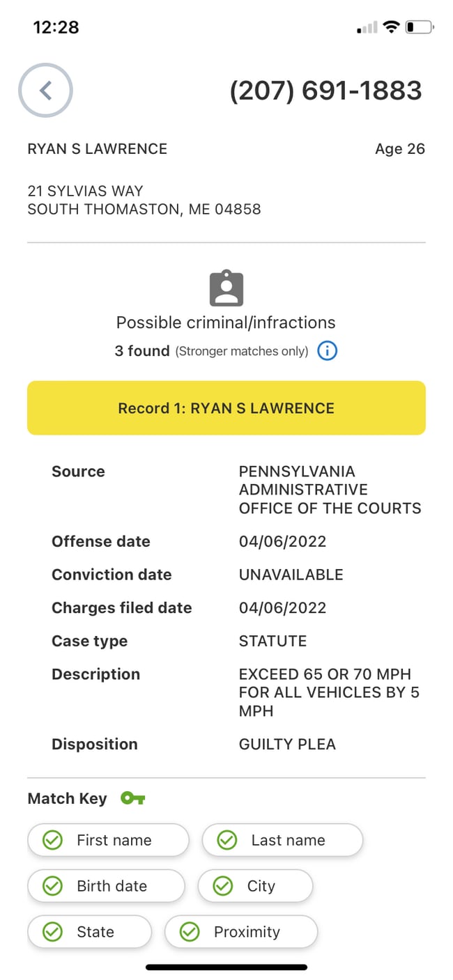453x980 pixels.
Task: Tap the Match Key label
Action: [x=67, y=798]
